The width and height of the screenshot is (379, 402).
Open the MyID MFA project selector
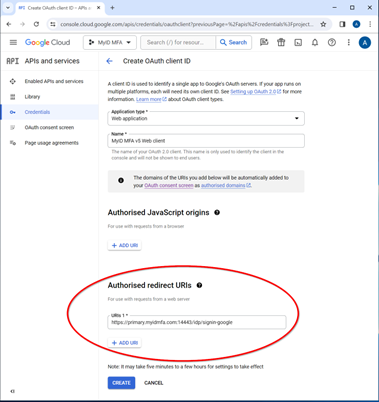110,42
